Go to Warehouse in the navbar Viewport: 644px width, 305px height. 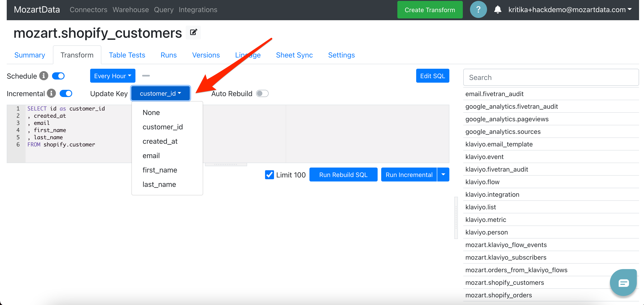(x=131, y=10)
